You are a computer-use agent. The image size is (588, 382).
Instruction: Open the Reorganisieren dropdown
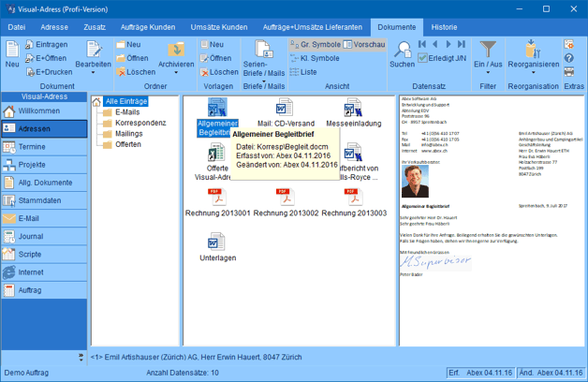tap(534, 72)
